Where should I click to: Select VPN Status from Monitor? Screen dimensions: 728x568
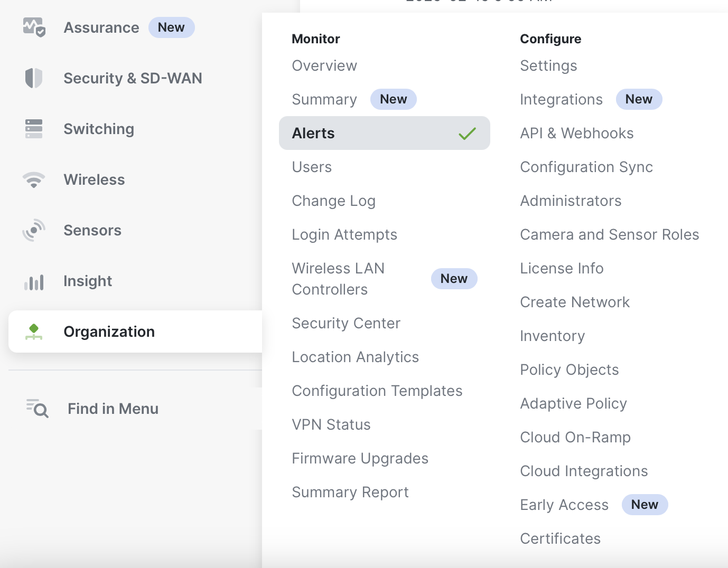331,424
